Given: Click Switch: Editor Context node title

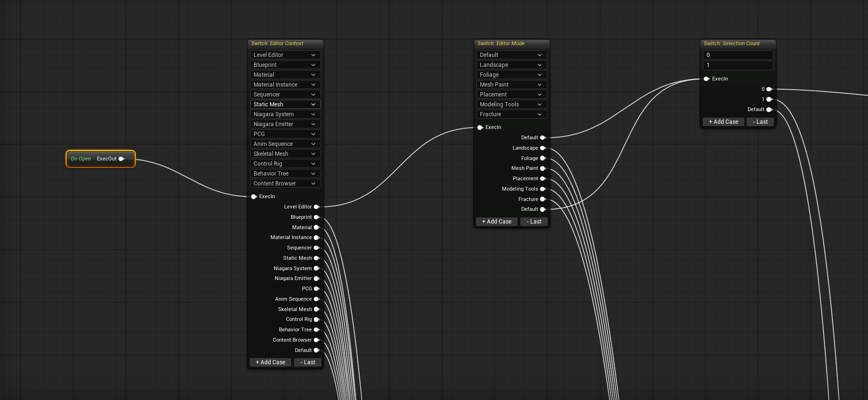Looking at the screenshot, I should point(277,43).
